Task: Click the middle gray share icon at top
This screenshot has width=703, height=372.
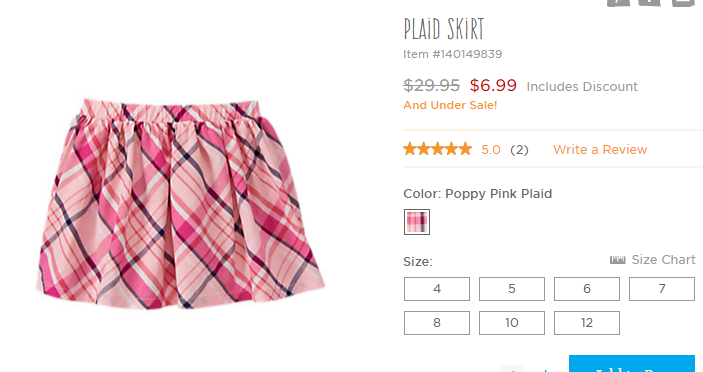Action: 650,2
